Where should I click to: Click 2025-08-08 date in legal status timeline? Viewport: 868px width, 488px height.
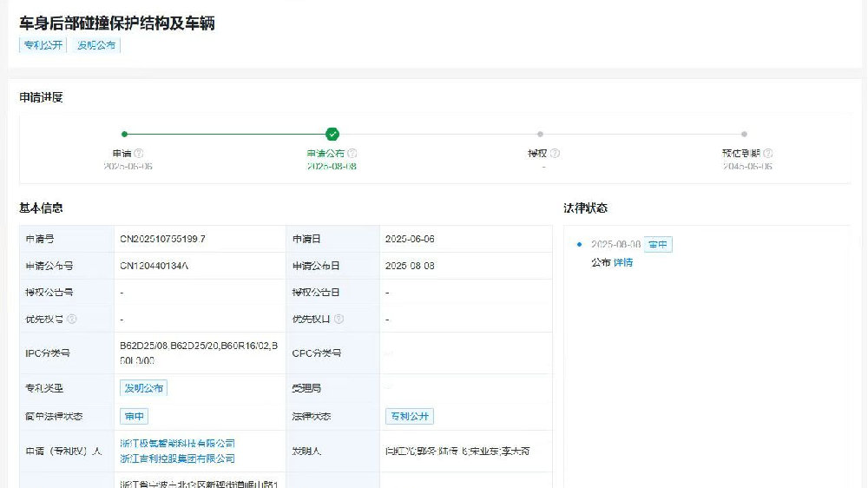(x=615, y=244)
